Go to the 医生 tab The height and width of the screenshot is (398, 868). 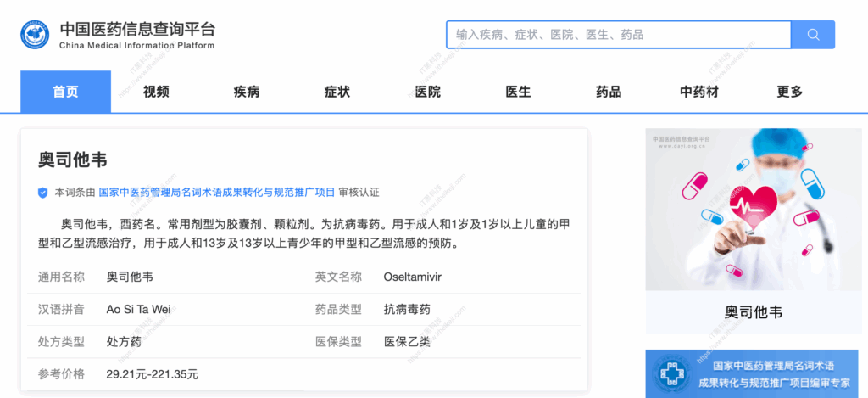pyautogui.click(x=518, y=92)
